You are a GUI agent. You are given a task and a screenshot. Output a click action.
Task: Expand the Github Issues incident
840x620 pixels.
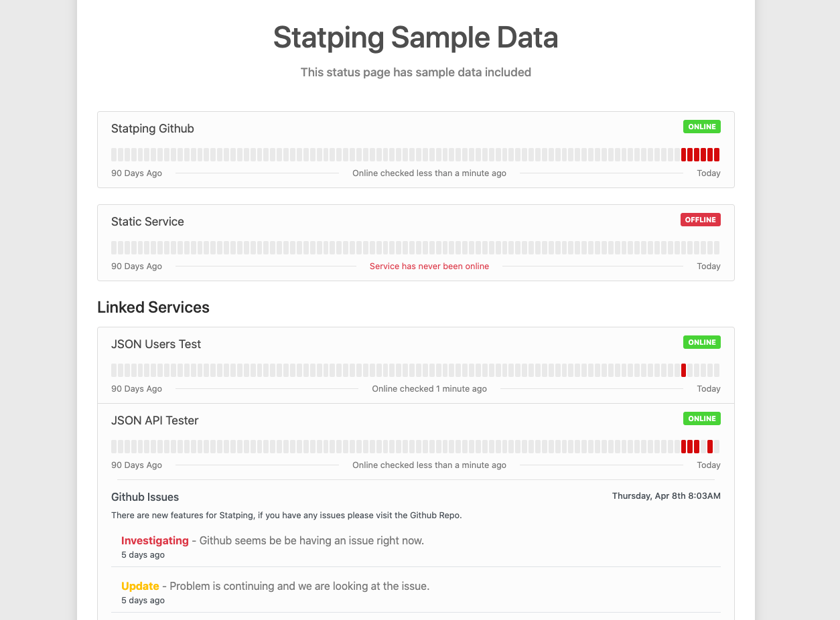(x=145, y=497)
